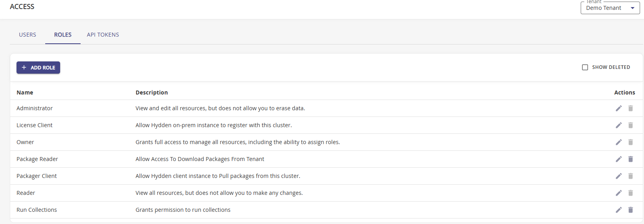Click the trash icon for Administrator
The width and height of the screenshot is (644, 224).
[630, 108]
